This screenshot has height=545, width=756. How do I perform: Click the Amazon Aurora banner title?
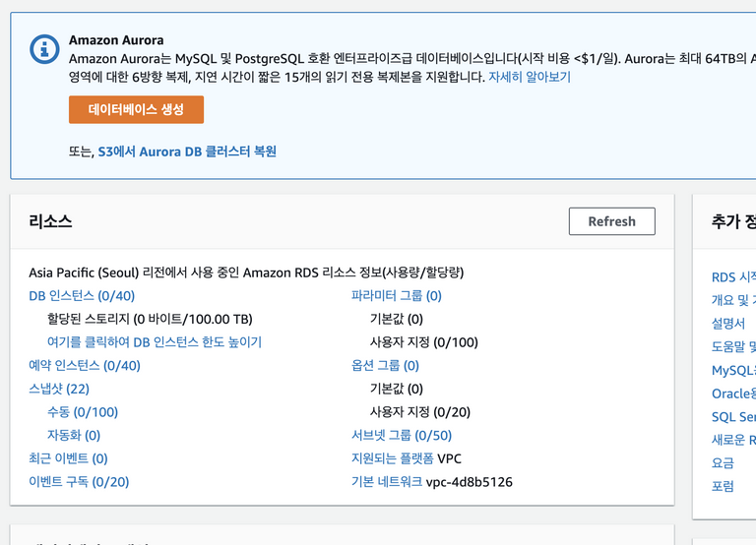(x=116, y=40)
